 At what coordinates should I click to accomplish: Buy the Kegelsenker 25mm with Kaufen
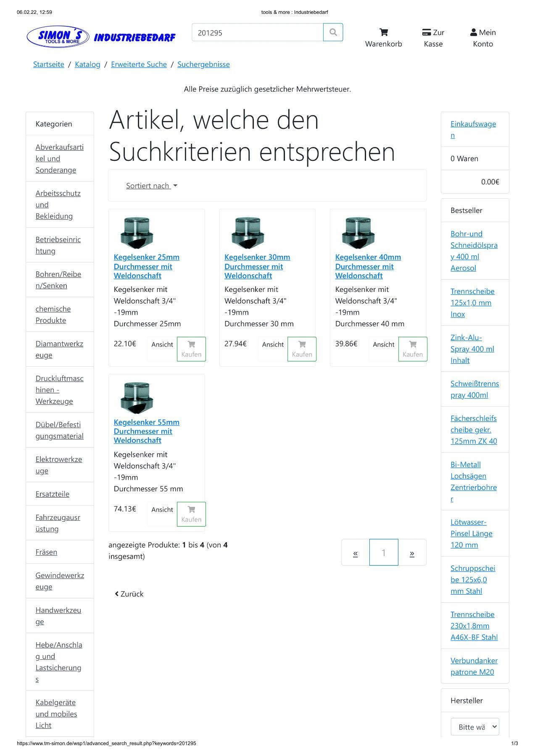tap(191, 349)
